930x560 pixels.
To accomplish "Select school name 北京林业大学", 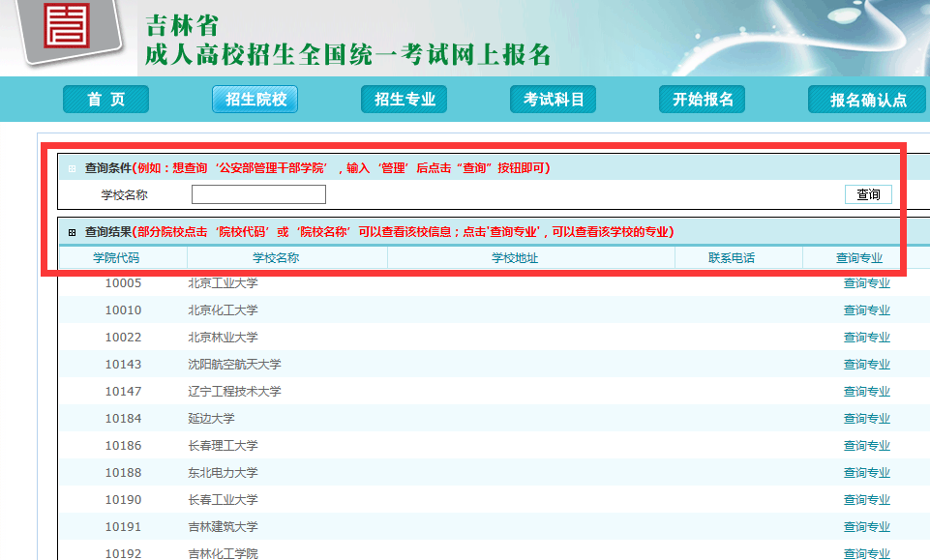I will pyautogui.click(x=223, y=338).
